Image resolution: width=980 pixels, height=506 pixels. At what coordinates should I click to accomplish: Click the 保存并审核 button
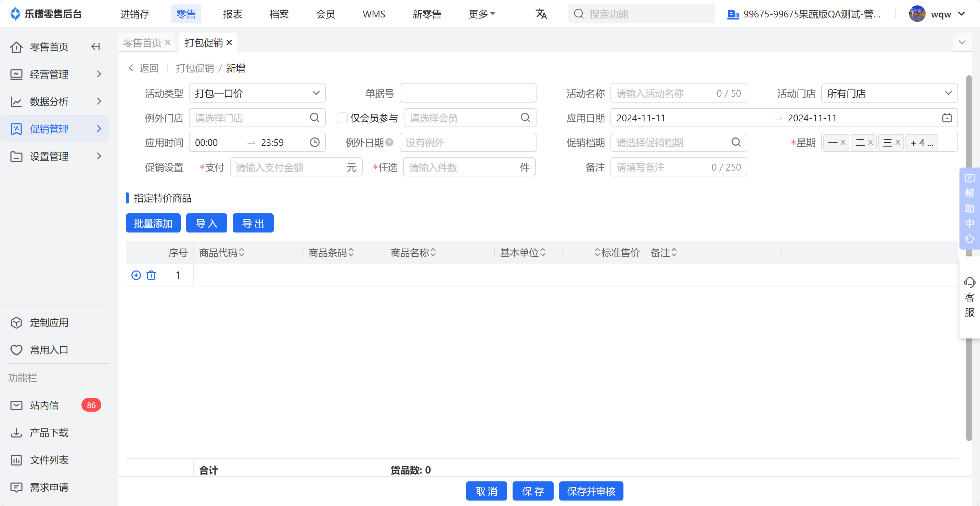click(x=591, y=491)
